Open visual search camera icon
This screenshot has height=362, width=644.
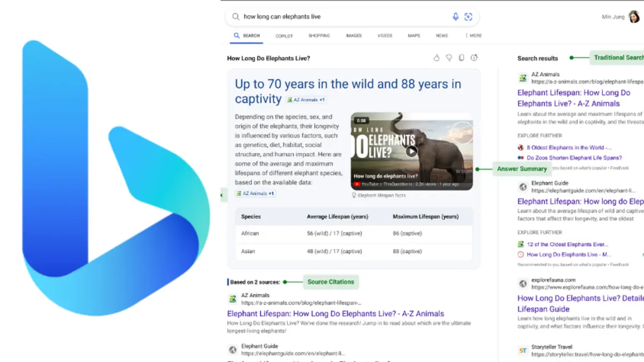click(469, 17)
